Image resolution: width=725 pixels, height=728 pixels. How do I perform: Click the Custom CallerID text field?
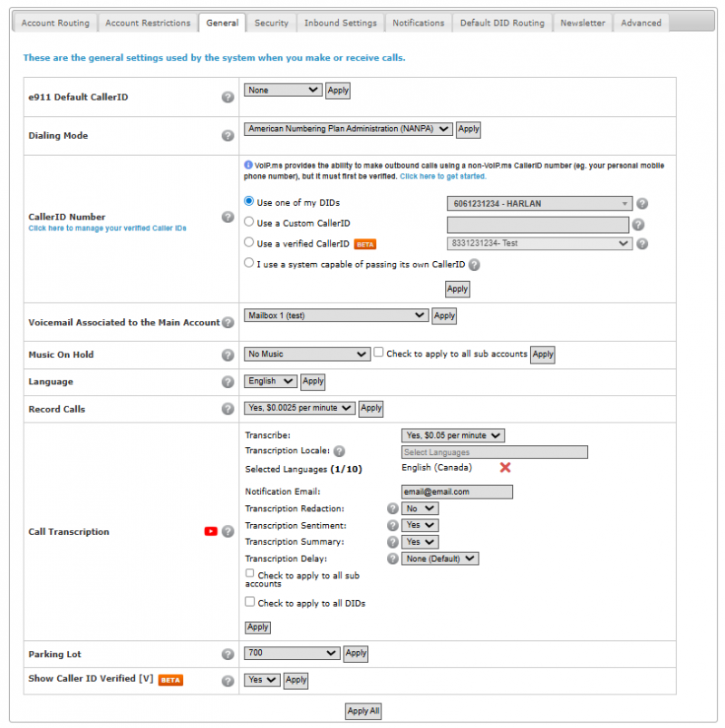coord(538,225)
